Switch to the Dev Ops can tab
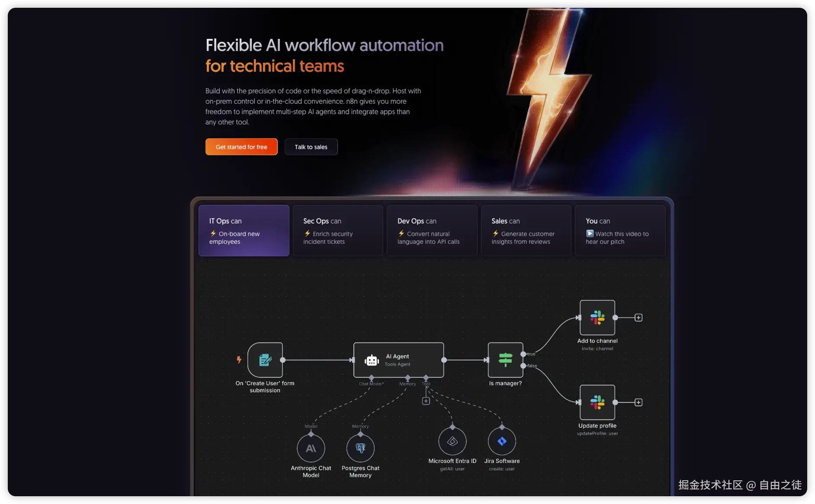Viewport: 815px width, 504px height. point(432,231)
